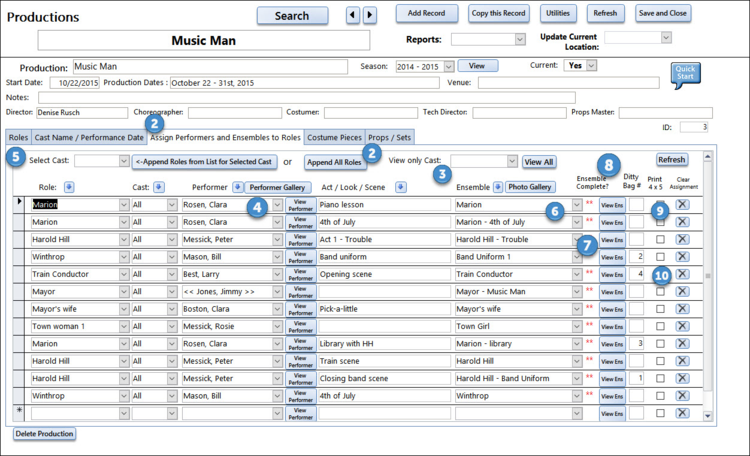
Task: Open the Season dropdown
Action: click(449, 67)
